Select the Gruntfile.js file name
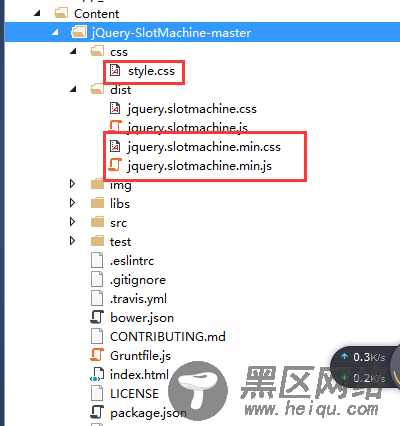 pyautogui.click(x=140, y=356)
